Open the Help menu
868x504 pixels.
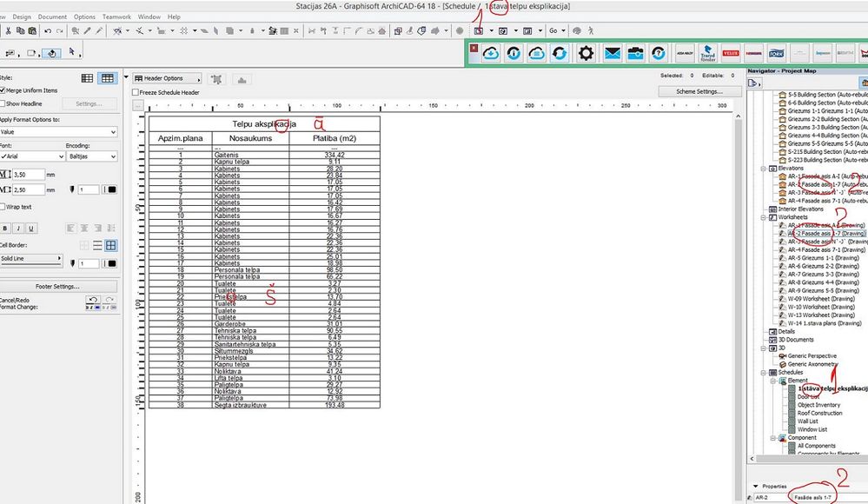174,17
